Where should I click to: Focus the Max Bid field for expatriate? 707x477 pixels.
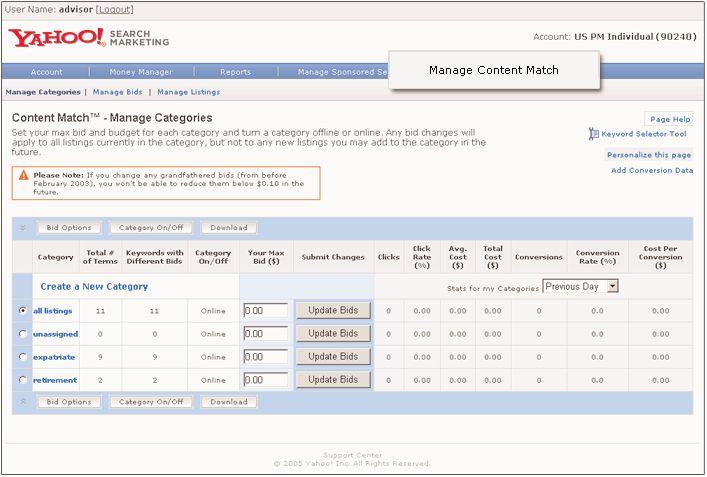click(x=265, y=357)
